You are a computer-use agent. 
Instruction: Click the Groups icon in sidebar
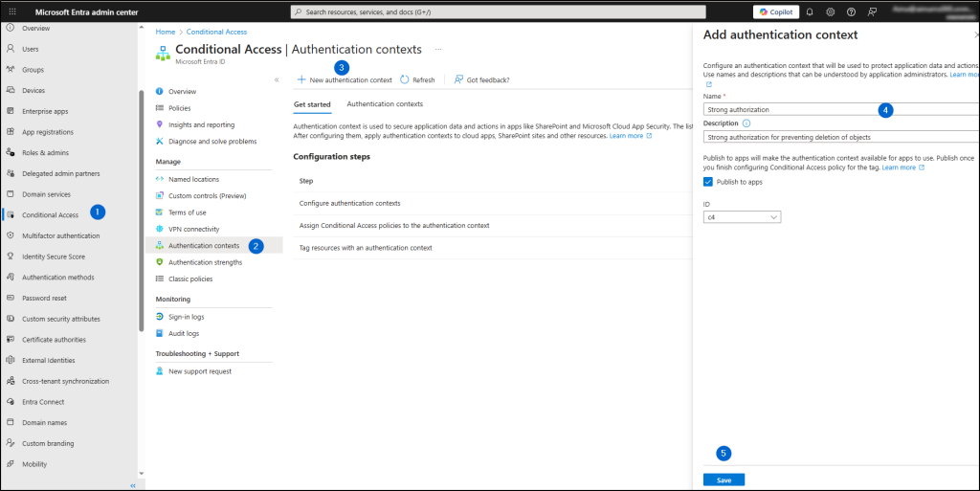click(10, 69)
